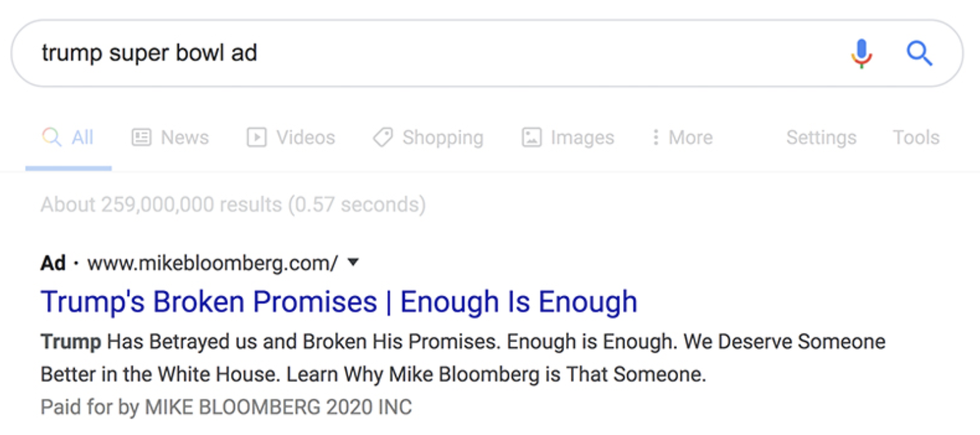Open Trump's Broken Promises ad link
Image resolution: width=980 pixels, height=435 pixels.
(338, 301)
